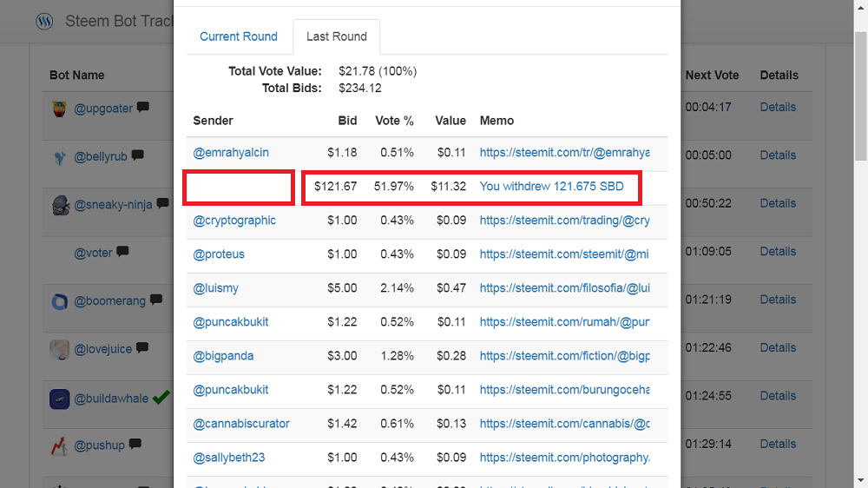This screenshot has height=488, width=868.
Task: Open Details for the 01:09:05 row
Action: pos(778,252)
